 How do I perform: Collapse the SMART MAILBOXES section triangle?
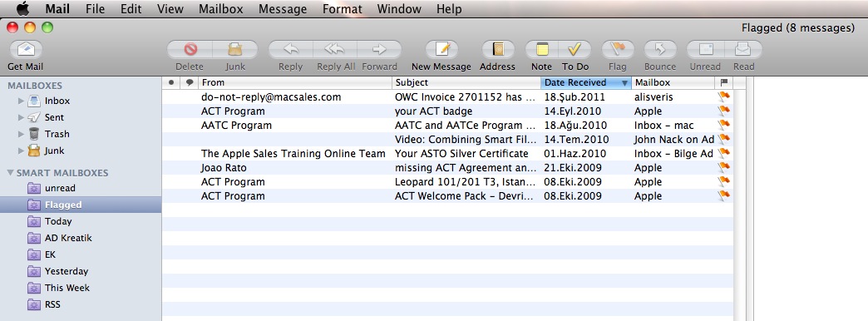tap(11, 173)
